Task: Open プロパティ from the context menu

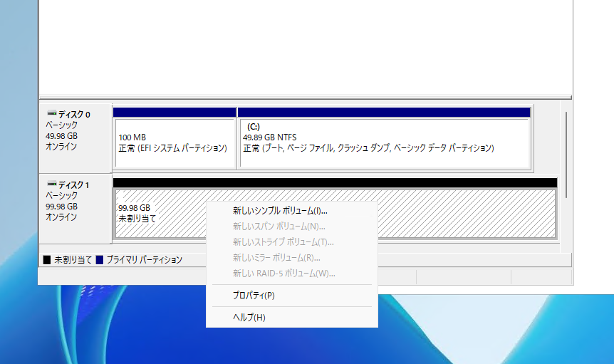Action: (x=254, y=296)
